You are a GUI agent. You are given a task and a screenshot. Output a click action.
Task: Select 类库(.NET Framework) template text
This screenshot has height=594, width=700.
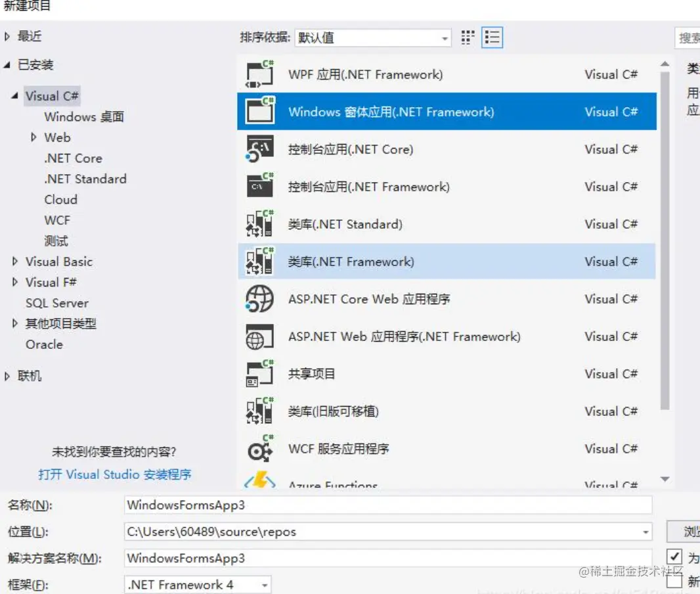[351, 262]
